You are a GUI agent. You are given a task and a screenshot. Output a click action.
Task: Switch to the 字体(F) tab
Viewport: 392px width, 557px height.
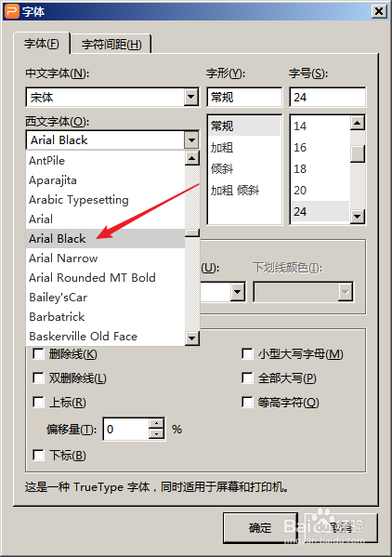tap(42, 44)
